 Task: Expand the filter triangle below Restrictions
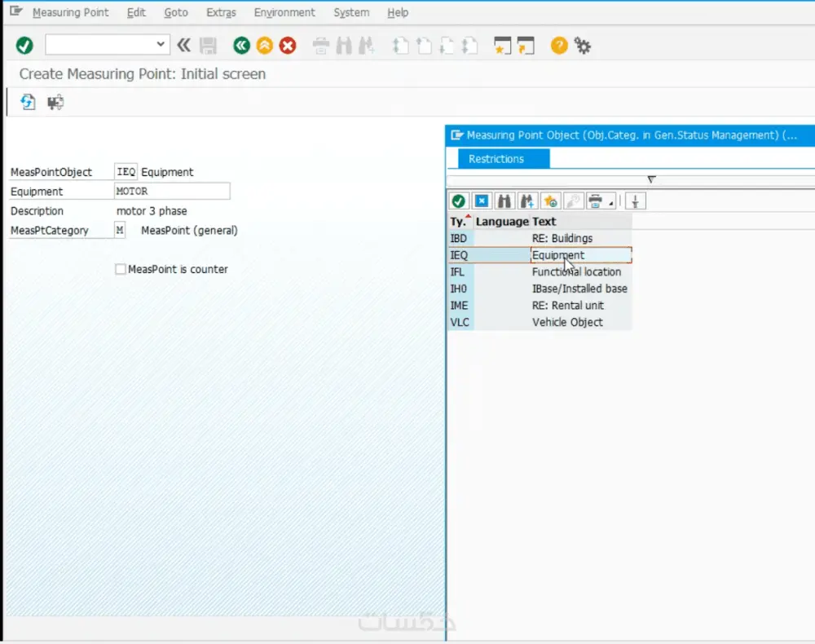pos(650,179)
